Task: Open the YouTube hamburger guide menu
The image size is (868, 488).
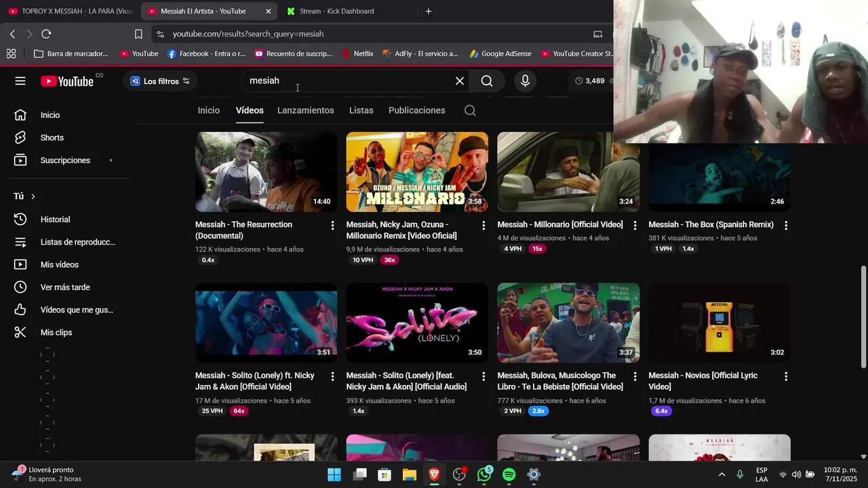Action: [x=20, y=81]
